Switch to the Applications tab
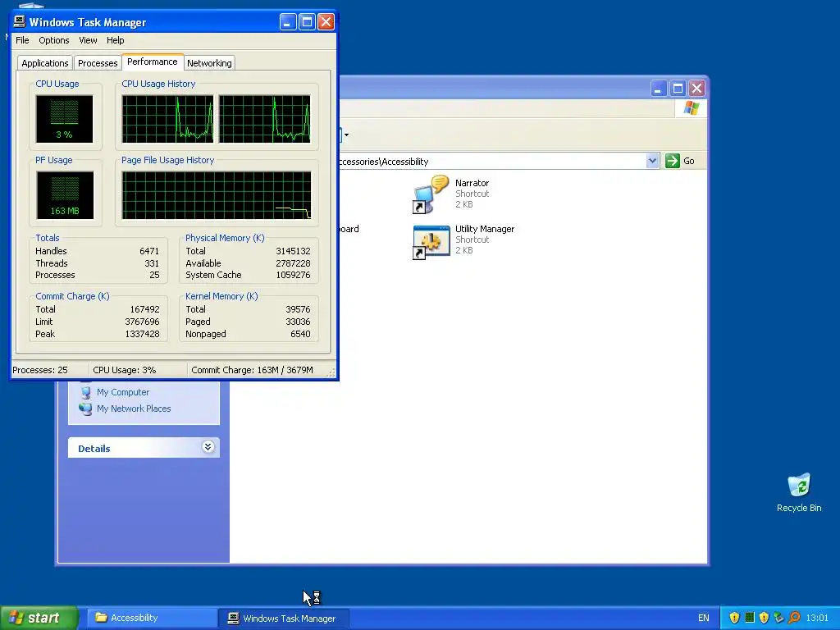The height and width of the screenshot is (630, 840). (x=45, y=63)
